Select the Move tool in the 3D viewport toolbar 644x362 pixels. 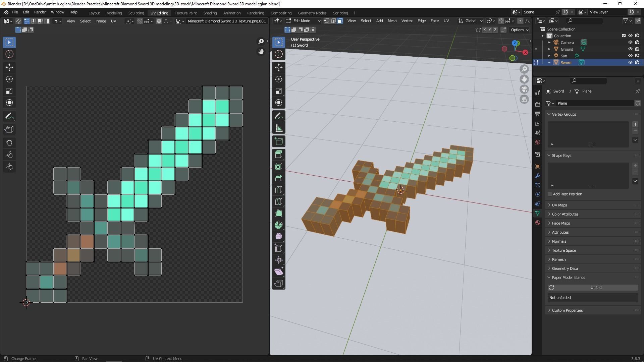[x=278, y=67]
